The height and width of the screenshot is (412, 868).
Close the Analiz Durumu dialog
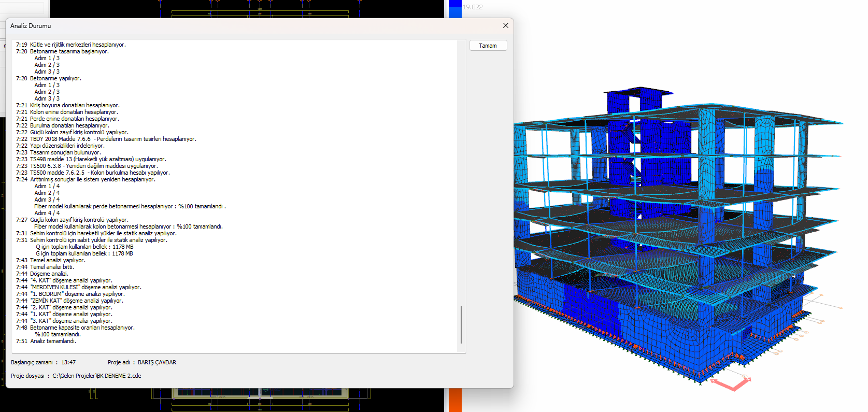click(x=505, y=25)
